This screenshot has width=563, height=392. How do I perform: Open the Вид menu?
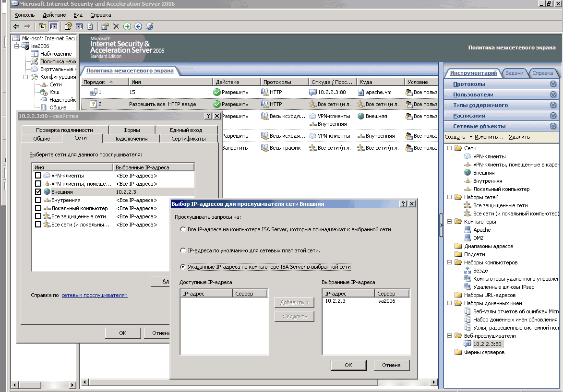pyautogui.click(x=78, y=15)
